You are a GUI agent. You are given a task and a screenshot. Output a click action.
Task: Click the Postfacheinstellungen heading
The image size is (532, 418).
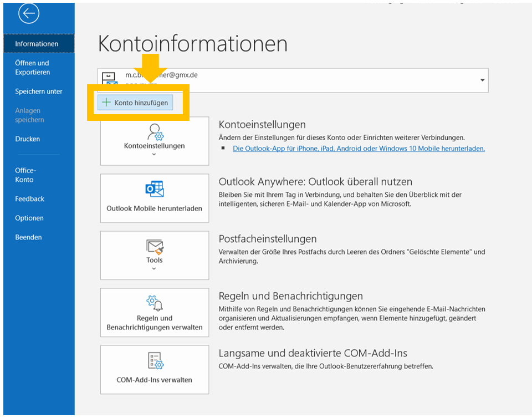pyautogui.click(x=268, y=239)
